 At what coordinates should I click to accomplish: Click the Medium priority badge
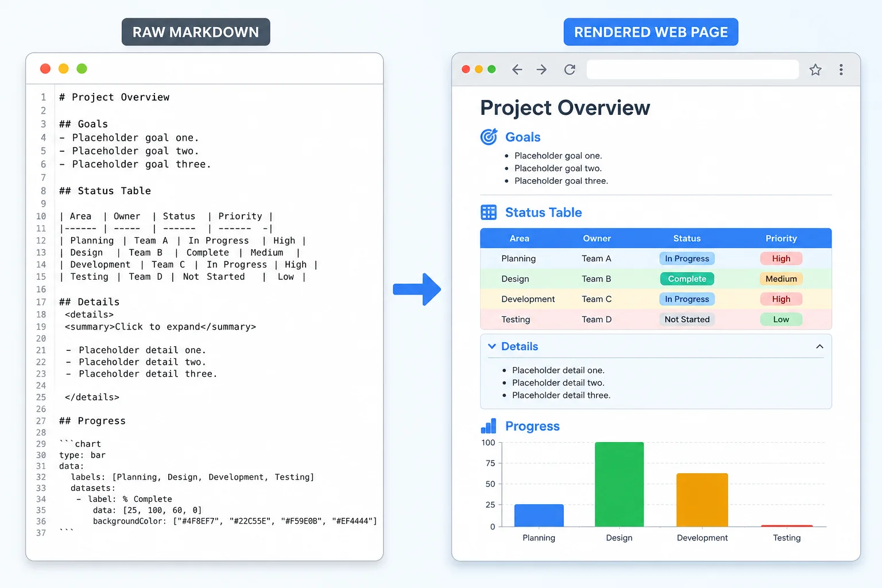781,278
